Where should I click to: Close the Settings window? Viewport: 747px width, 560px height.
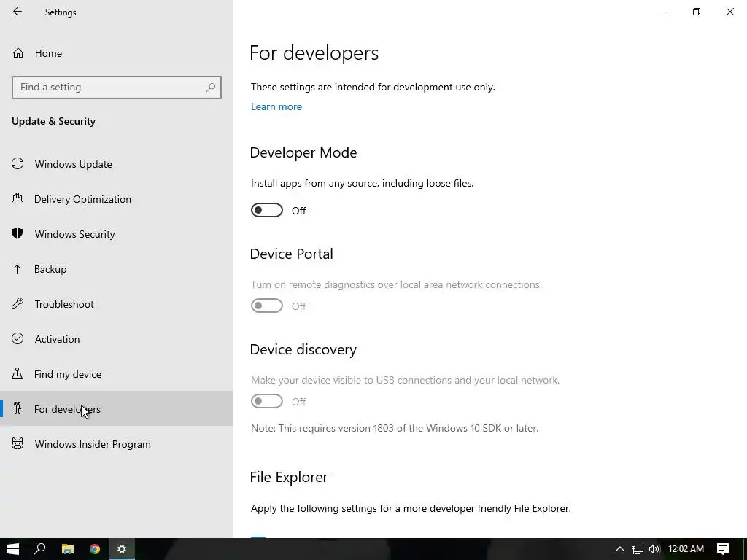(729, 12)
